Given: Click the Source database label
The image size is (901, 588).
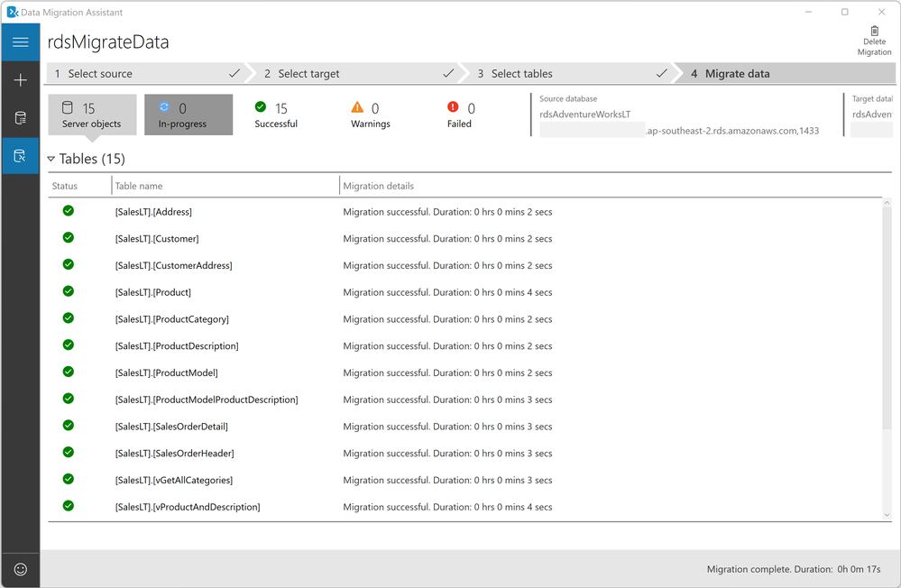Looking at the screenshot, I should tap(567, 99).
